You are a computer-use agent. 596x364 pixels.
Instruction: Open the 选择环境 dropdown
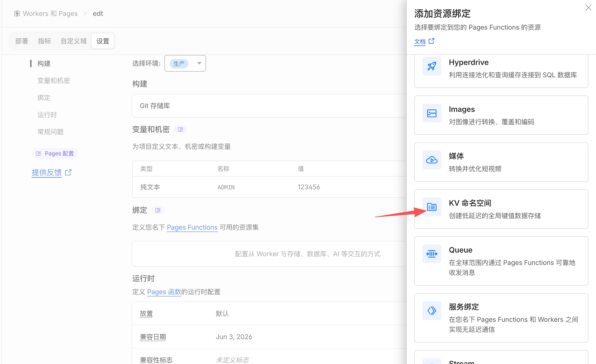(x=185, y=63)
